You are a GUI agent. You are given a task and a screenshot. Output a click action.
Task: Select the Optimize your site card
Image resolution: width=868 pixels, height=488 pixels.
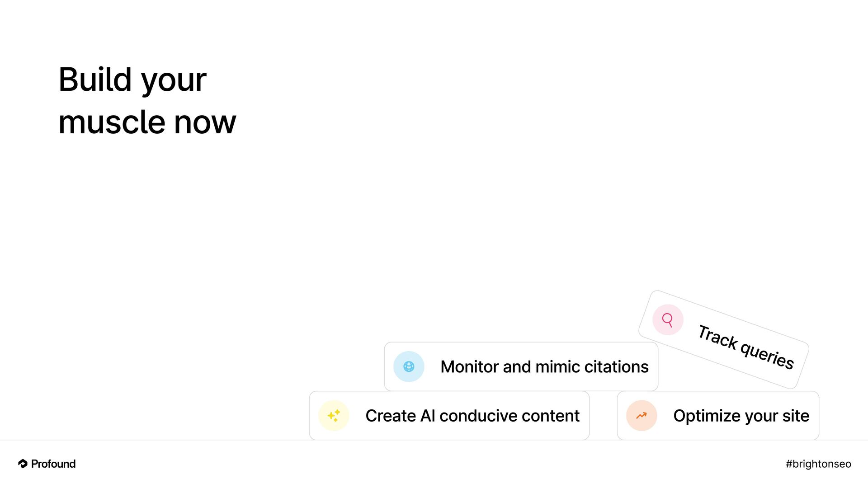pyautogui.click(x=718, y=415)
